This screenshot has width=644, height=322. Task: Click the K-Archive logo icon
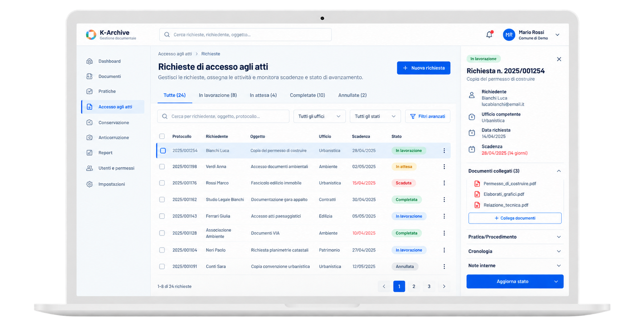[91, 34]
